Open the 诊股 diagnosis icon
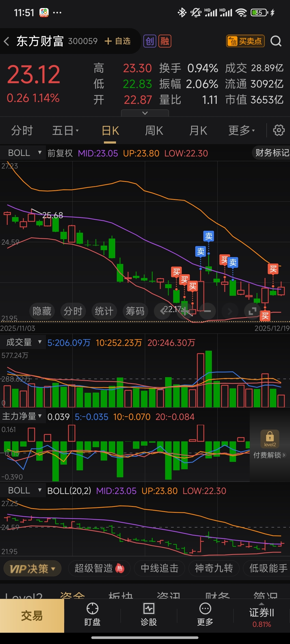 point(149,615)
